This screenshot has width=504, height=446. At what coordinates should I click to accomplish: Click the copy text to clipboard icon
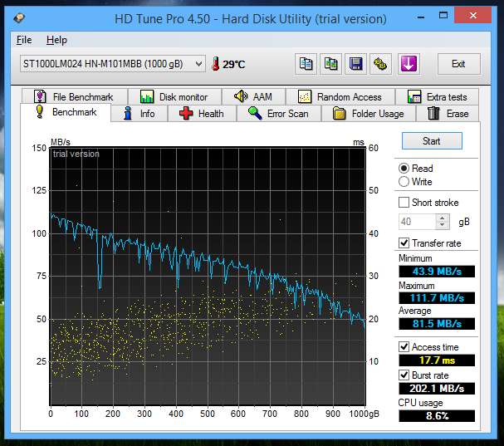[x=306, y=64]
